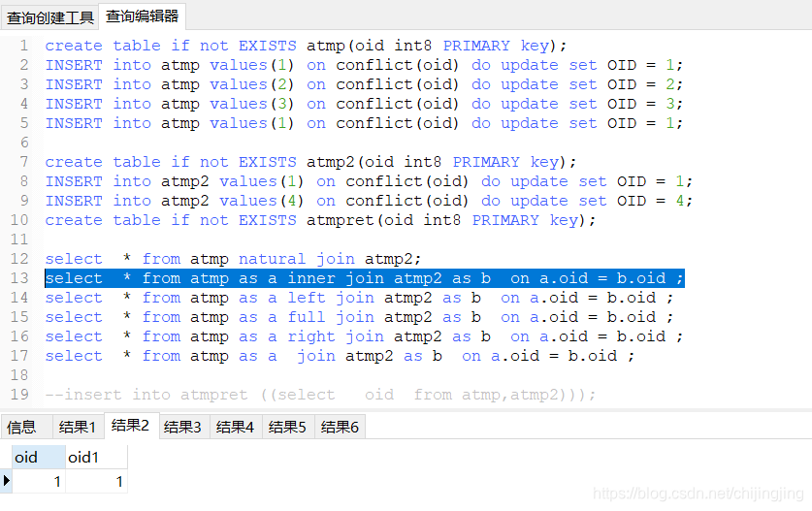
Task: Click line 4 INSERT into atmp values(3)
Action: click(364, 104)
